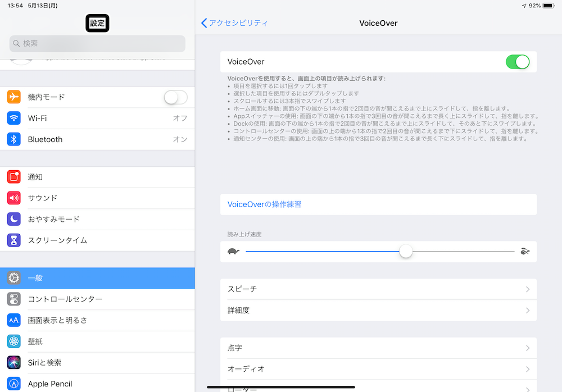This screenshot has width=562, height=392.
Task: Open Wi-Fi settings showing オフ
Action: (97, 118)
